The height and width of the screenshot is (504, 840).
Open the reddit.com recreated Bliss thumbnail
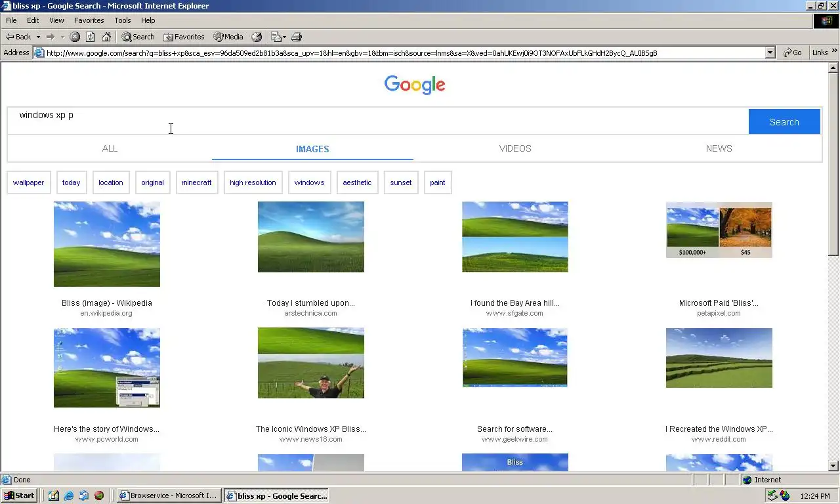click(719, 358)
